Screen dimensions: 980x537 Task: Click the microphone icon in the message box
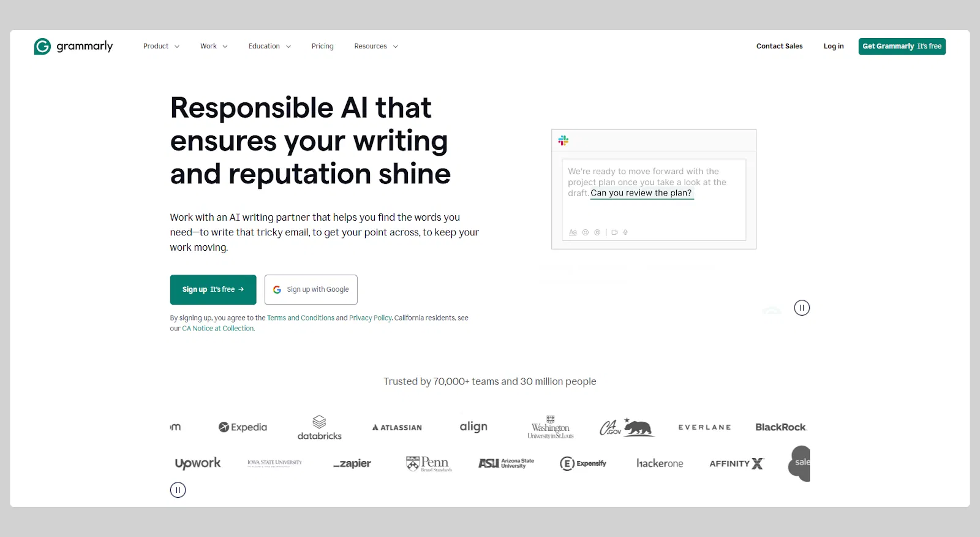point(625,232)
